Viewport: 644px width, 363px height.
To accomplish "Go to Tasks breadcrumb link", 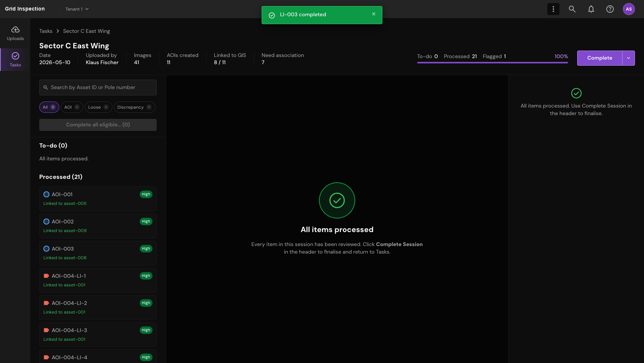I will [46, 31].
